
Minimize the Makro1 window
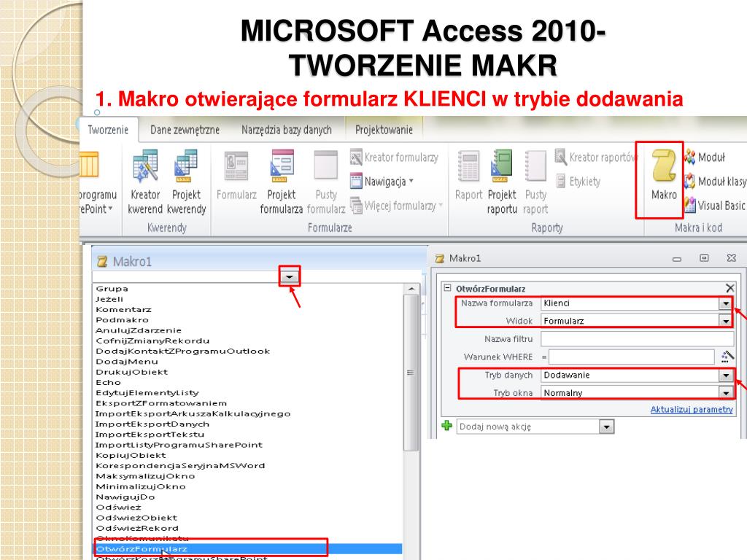coord(676,259)
